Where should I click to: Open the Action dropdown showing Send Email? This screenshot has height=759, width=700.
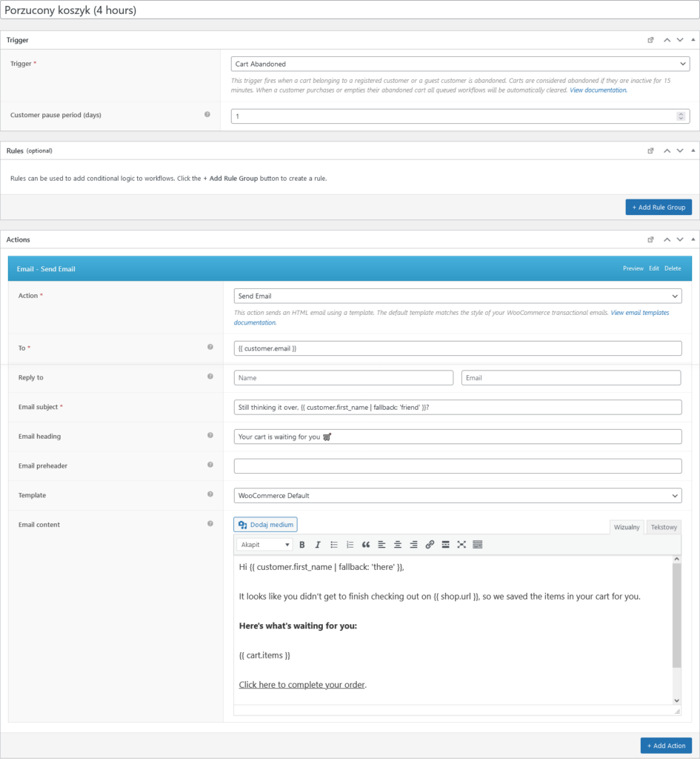(x=458, y=296)
